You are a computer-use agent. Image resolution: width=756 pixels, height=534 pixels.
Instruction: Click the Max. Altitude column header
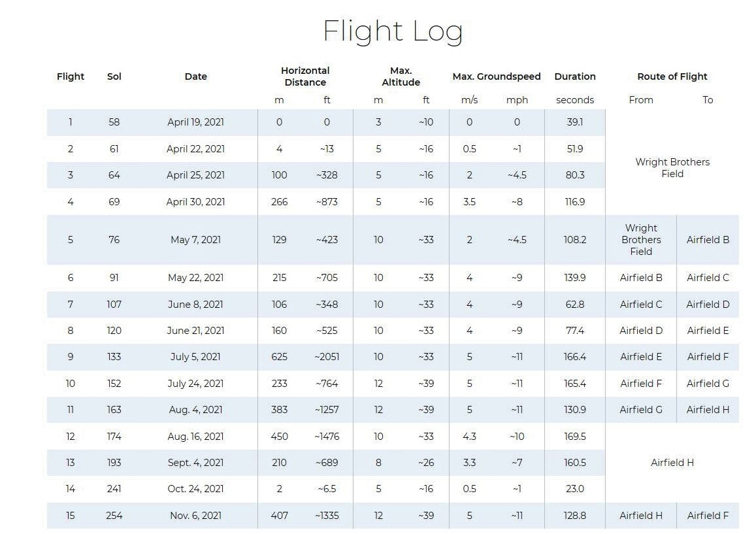click(401, 76)
